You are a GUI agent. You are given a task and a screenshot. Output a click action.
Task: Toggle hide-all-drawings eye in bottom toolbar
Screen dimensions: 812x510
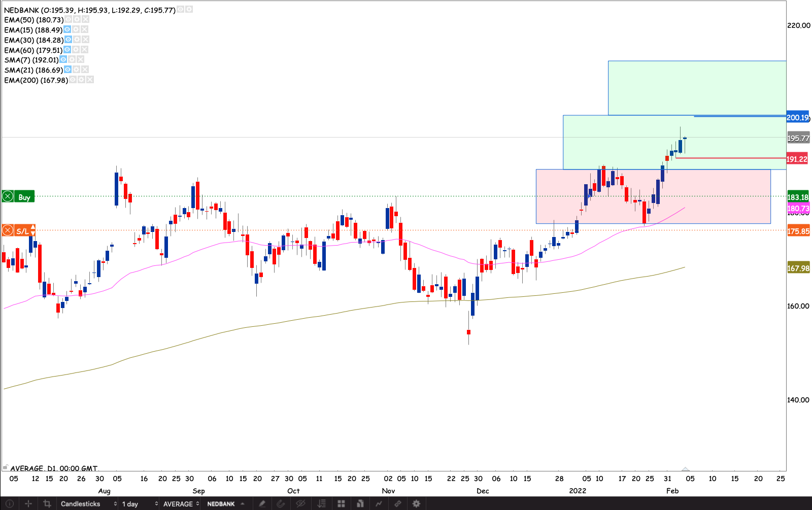[300, 503]
